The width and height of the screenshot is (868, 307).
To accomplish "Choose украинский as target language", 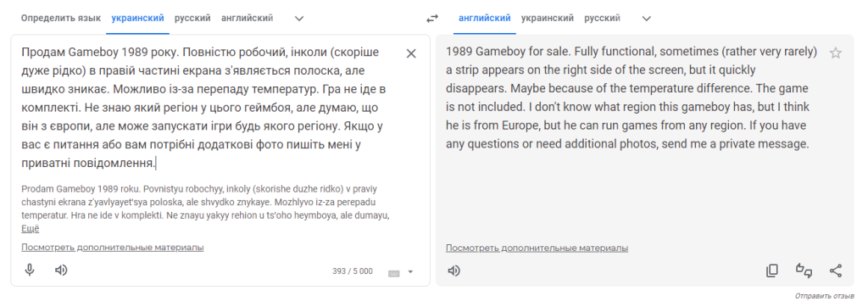I will click(x=547, y=19).
